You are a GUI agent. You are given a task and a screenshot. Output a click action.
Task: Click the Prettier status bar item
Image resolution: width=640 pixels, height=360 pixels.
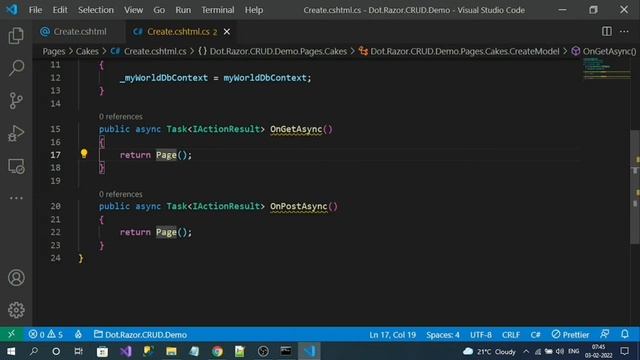(570, 335)
